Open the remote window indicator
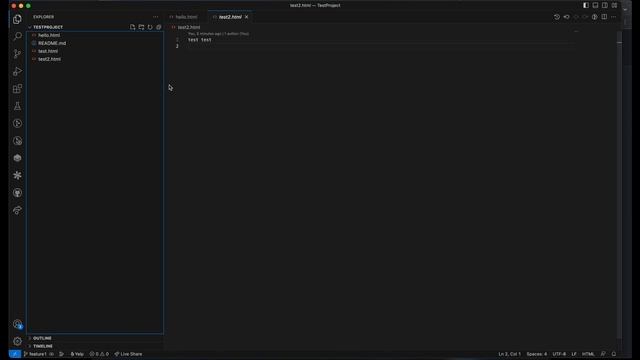This screenshot has width=640, height=360. [15, 354]
